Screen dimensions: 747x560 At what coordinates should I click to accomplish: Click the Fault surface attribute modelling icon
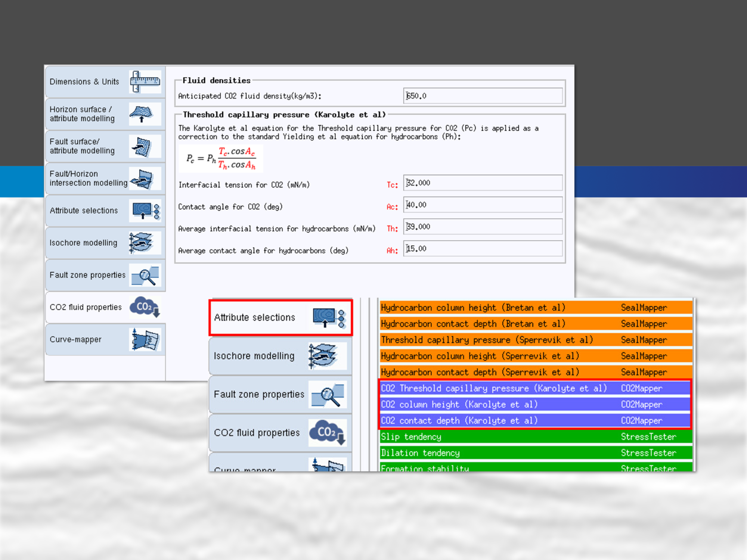coord(145,146)
